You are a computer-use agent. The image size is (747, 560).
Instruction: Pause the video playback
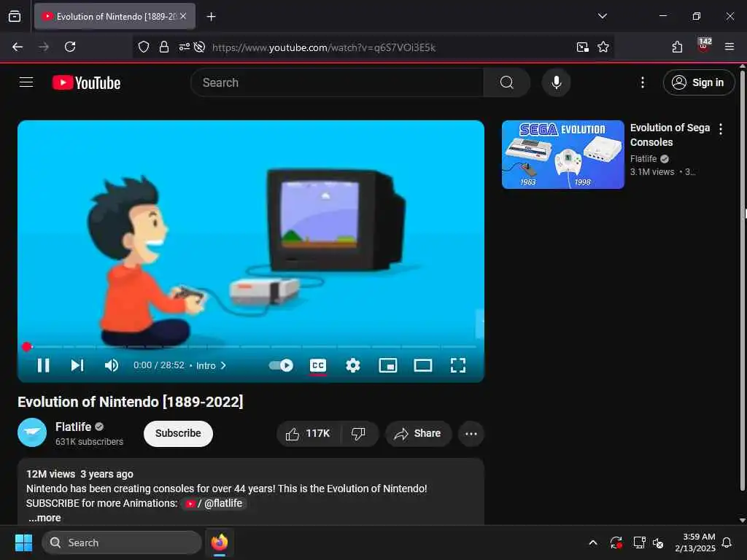click(43, 365)
